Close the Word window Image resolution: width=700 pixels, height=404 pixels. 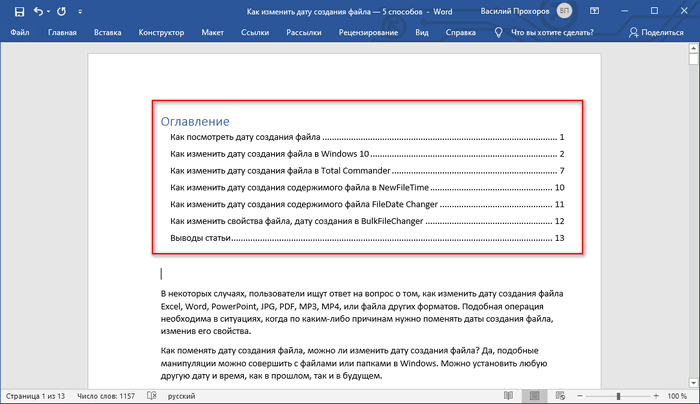pyautogui.click(x=684, y=11)
